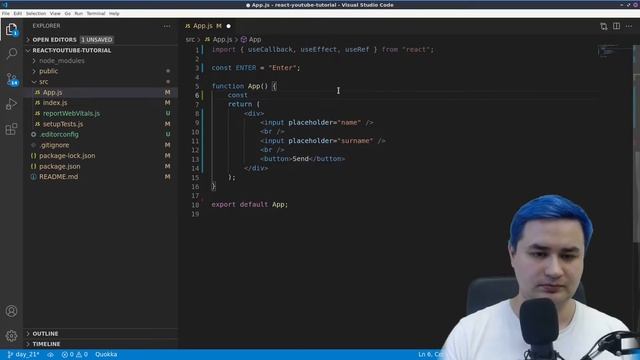Click the day_21 git branch in status bar
The width and height of the screenshot is (640, 360).
coord(23,354)
